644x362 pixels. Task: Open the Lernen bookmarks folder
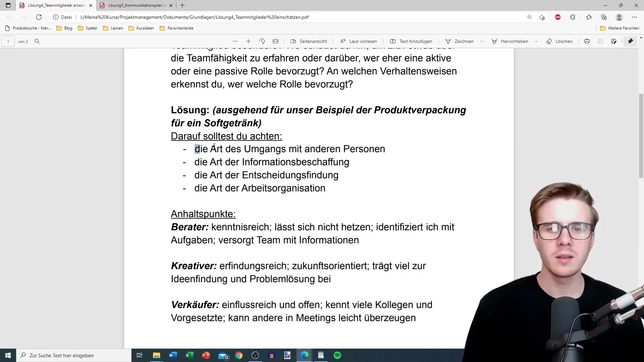point(113,28)
